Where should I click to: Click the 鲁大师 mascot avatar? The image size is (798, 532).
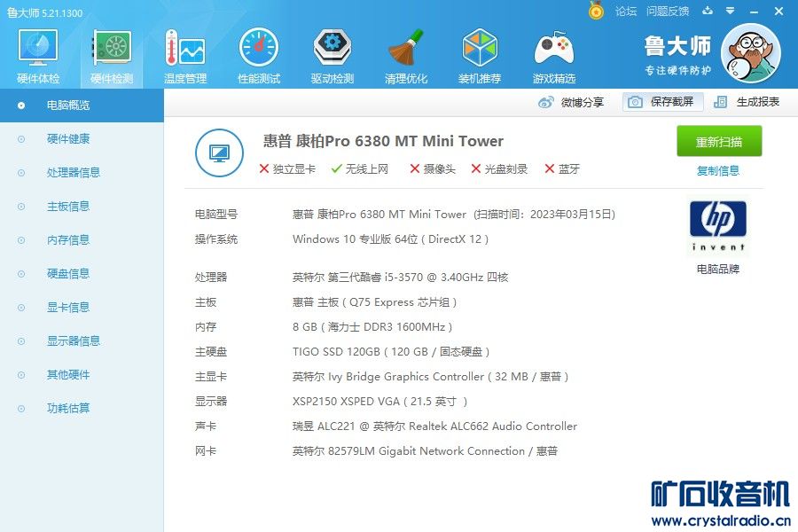[x=751, y=53]
